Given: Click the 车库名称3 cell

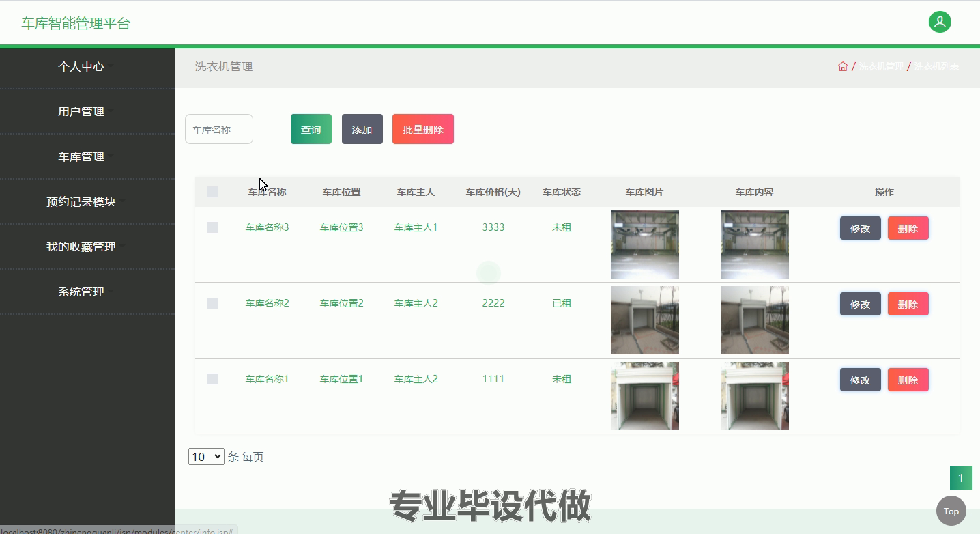Looking at the screenshot, I should coord(268,227).
